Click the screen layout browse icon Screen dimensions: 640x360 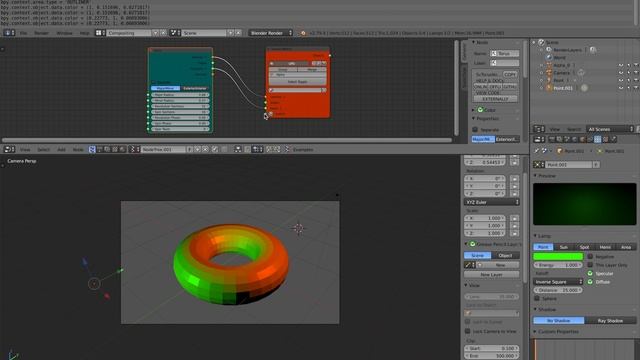pos(100,33)
